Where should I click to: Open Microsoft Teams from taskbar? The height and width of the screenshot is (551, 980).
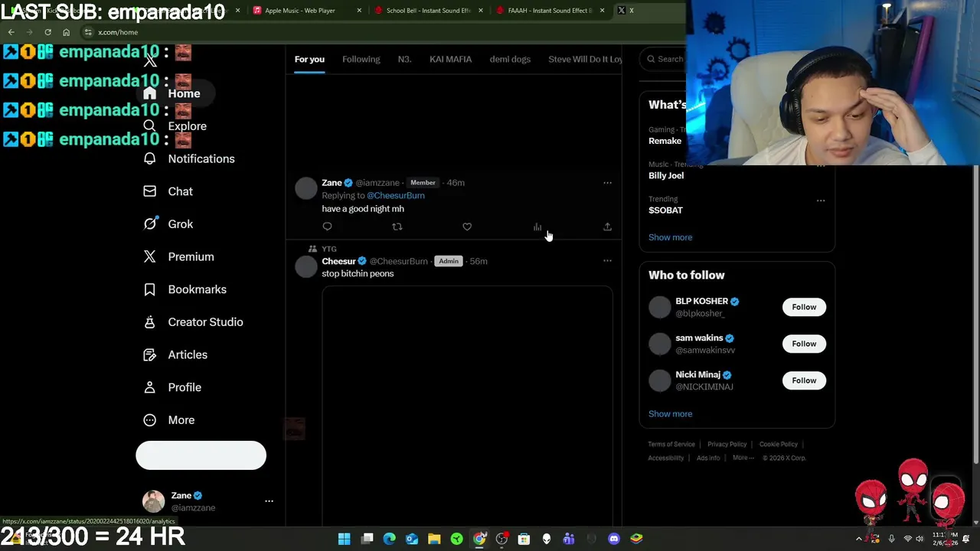click(x=569, y=539)
